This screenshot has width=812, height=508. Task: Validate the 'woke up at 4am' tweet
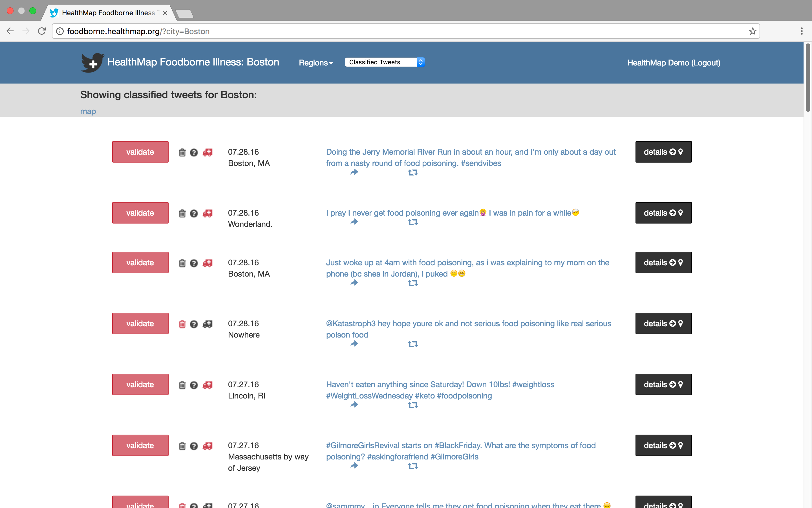140,262
